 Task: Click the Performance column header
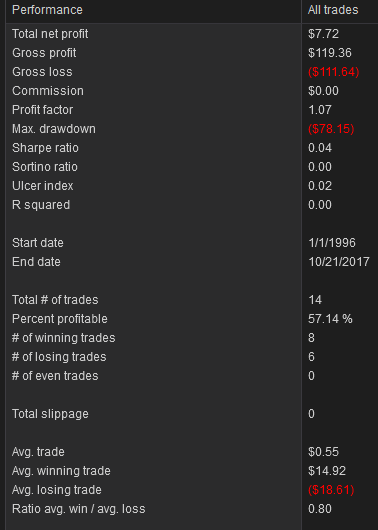point(47,10)
